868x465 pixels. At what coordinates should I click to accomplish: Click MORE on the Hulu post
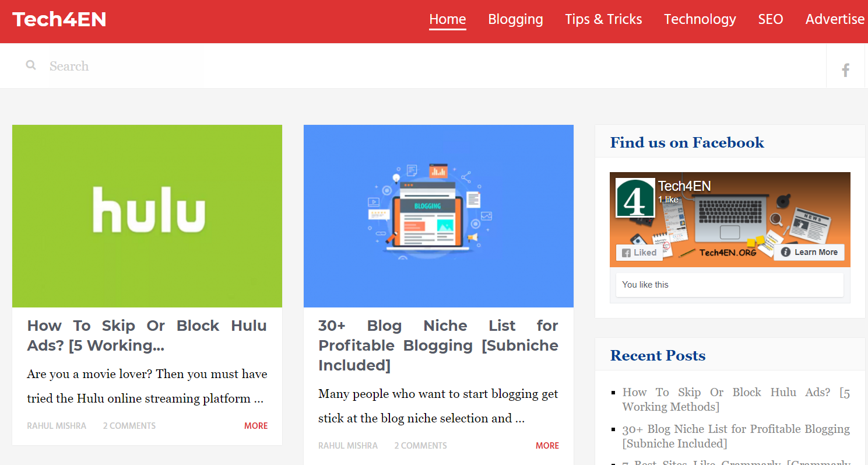tap(256, 426)
